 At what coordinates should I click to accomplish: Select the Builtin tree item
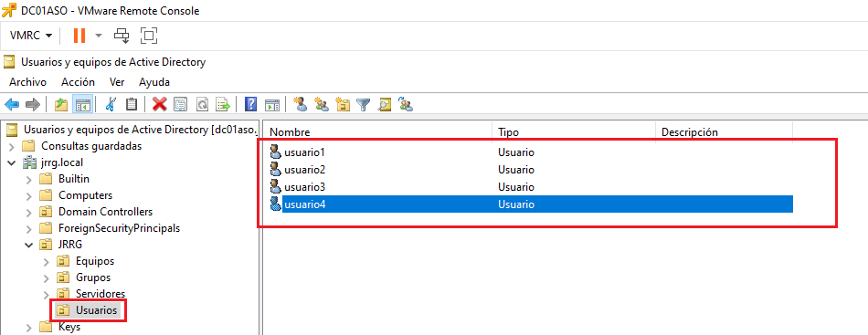point(74,179)
